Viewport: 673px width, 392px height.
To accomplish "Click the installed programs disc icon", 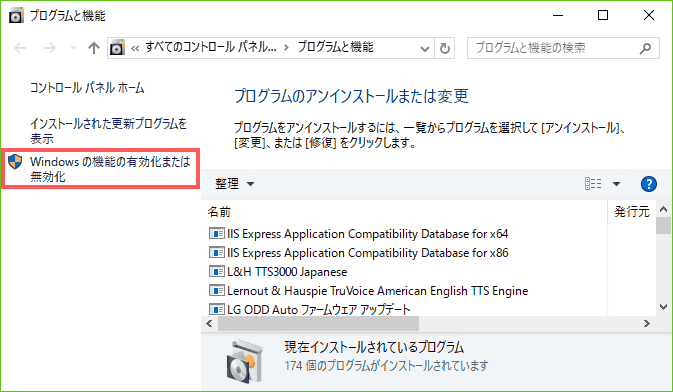I will coord(246,361).
